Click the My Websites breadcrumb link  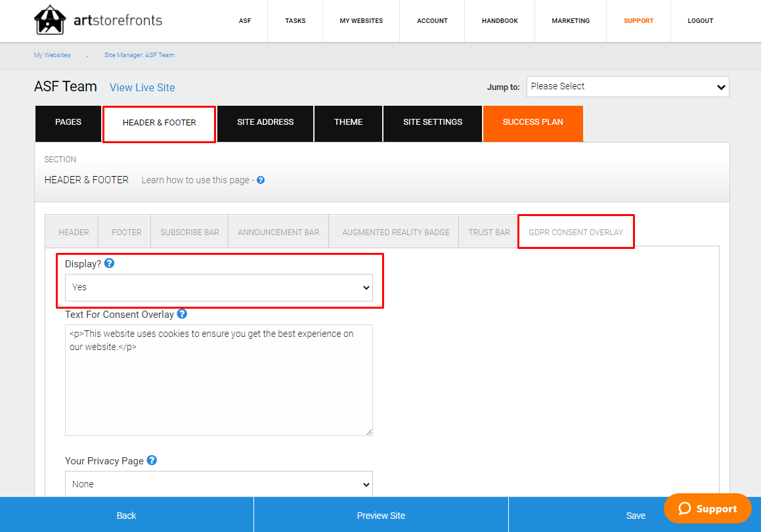click(52, 55)
